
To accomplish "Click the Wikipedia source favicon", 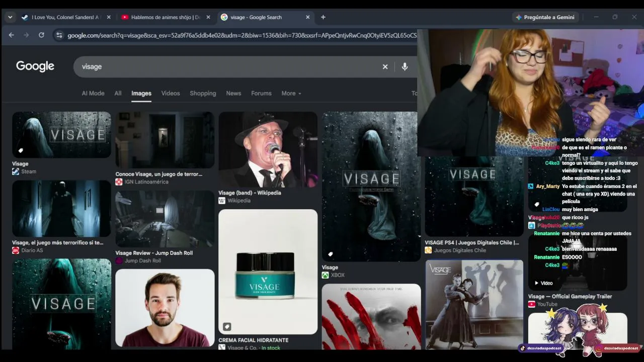I will [222, 200].
